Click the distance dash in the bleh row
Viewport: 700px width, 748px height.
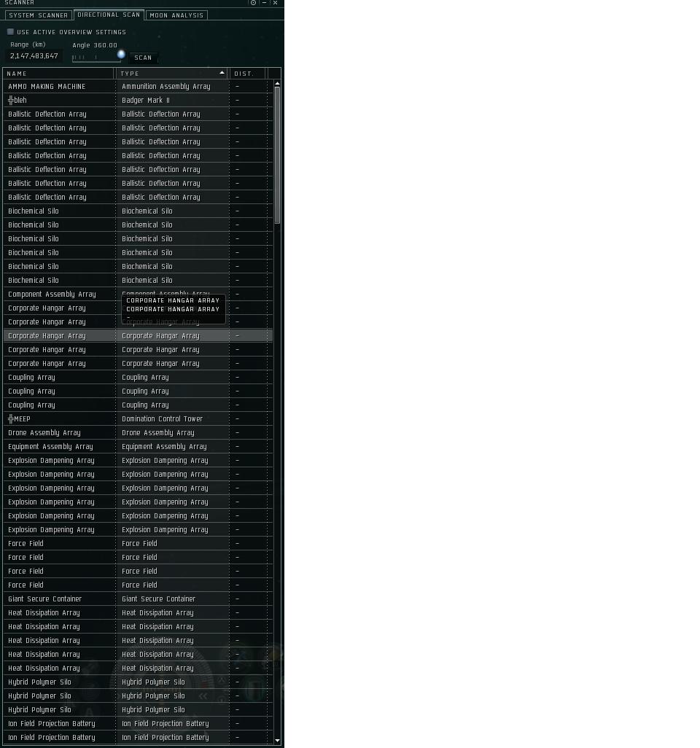point(237,100)
